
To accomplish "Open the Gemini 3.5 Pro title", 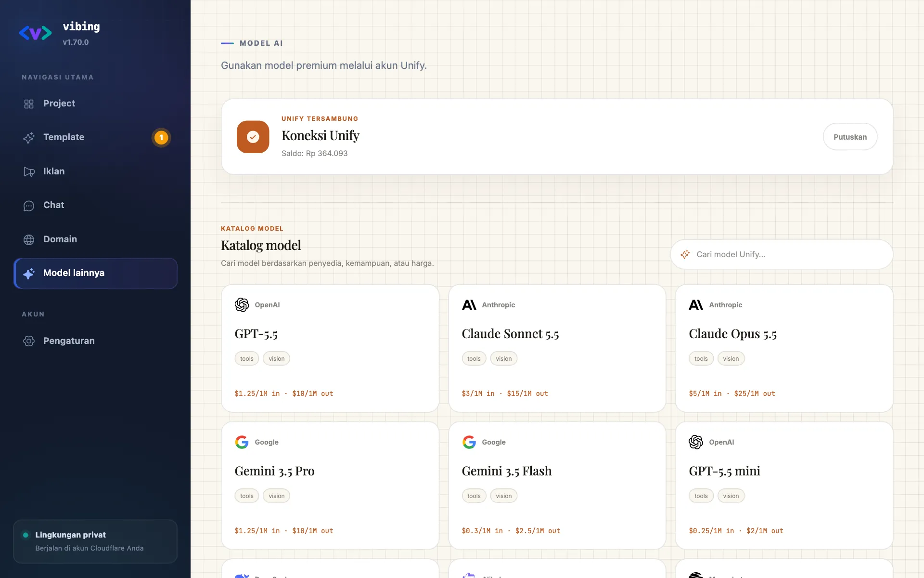I will [x=274, y=471].
